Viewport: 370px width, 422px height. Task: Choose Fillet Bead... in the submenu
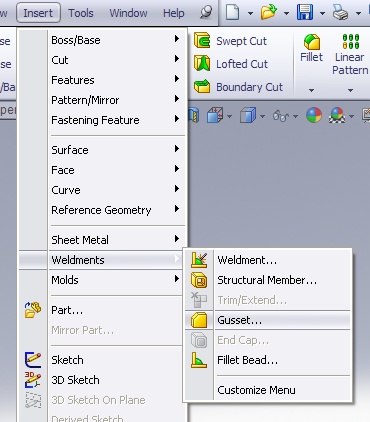(247, 360)
